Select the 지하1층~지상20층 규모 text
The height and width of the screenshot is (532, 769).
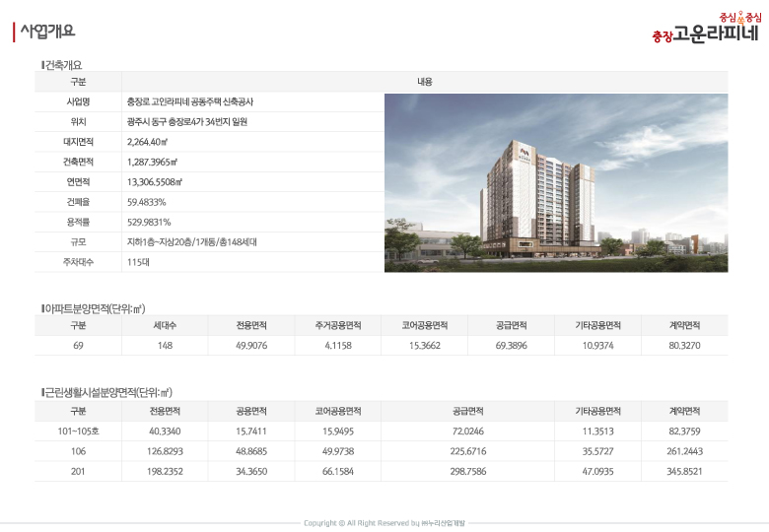coord(192,242)
